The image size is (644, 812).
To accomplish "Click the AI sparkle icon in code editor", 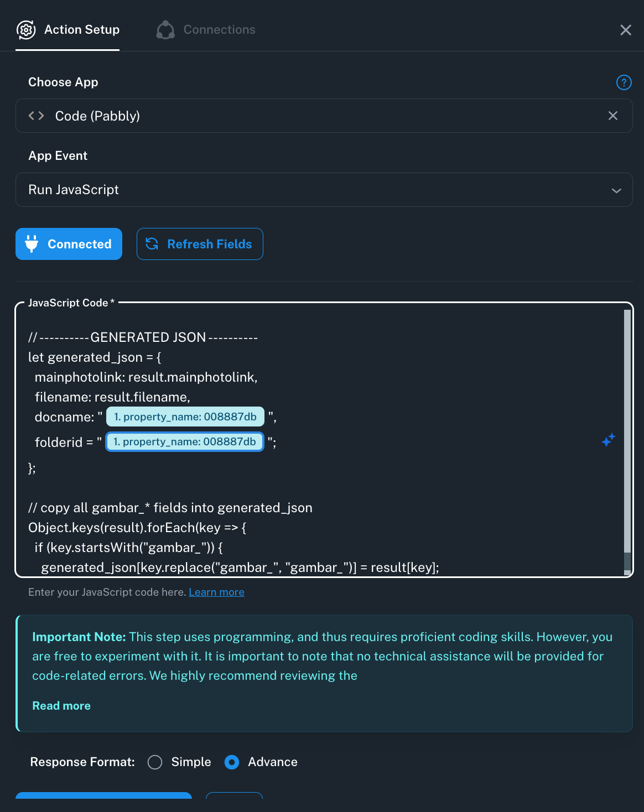I will 609,440.
